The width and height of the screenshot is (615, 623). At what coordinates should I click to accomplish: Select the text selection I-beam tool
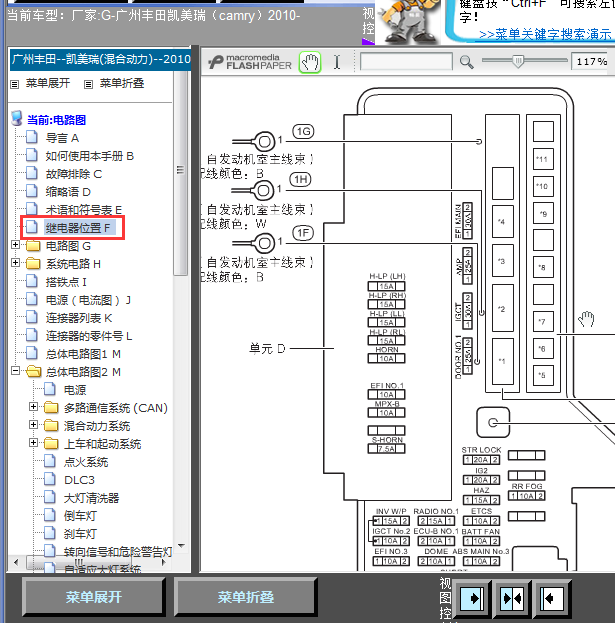click(x=337, y=62)
